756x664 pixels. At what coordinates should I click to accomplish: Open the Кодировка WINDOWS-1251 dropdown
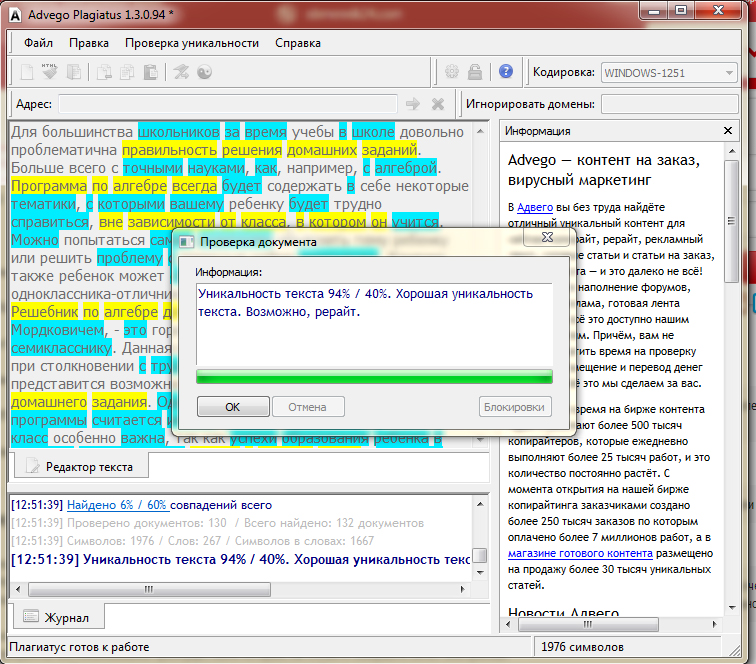pos(669,72)
